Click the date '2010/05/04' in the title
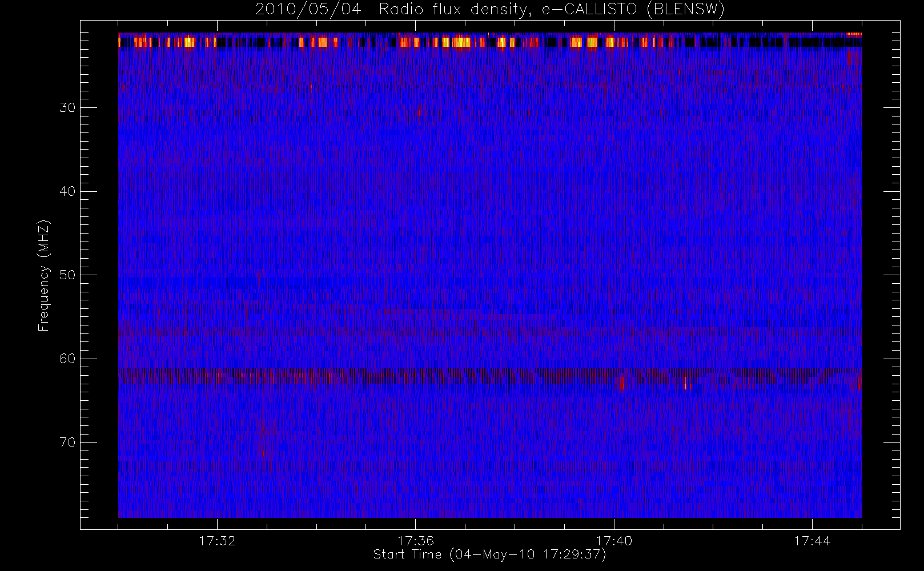Screen dimensions: 924x571 tap(308, 10)
